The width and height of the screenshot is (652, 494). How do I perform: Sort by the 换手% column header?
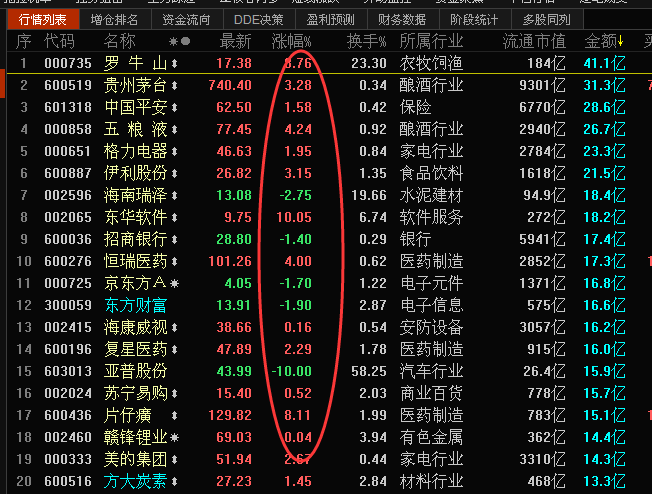[x=367, y=41]
